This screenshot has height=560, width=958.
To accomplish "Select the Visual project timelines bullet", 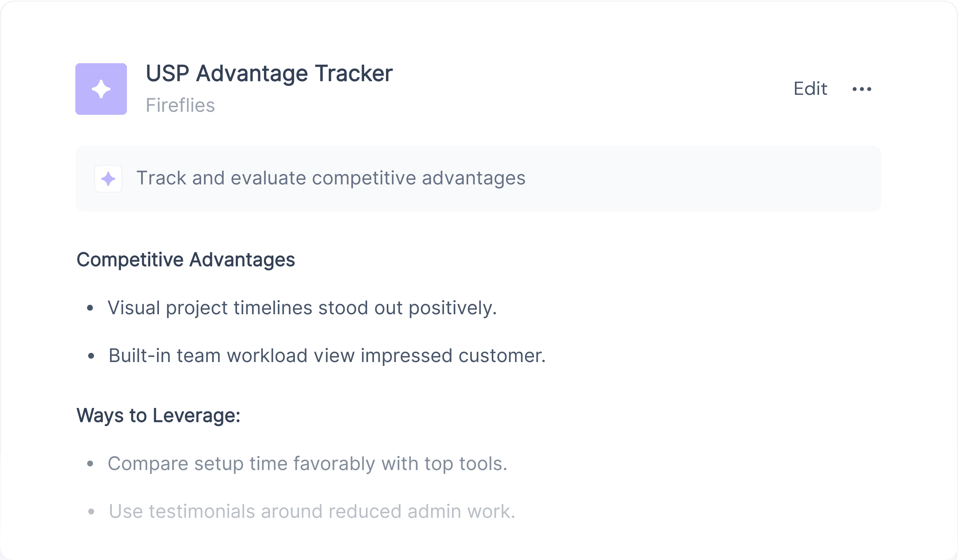I will click(x=302, y=308).
